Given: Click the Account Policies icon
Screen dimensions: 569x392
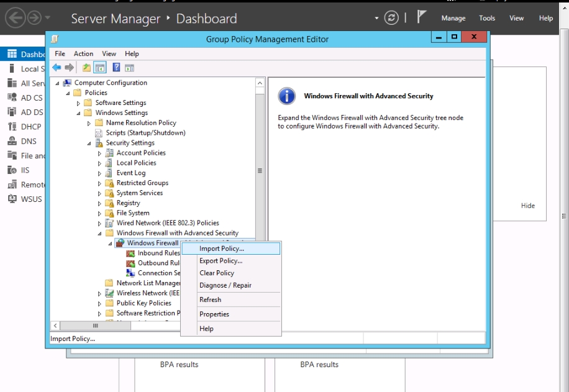Looking at the screenshot, I should point(109,153).
